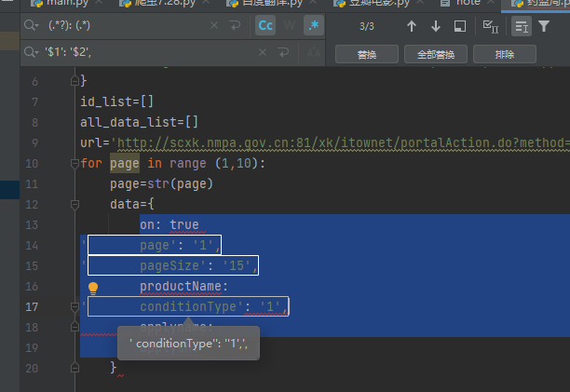Go to next occurrence arrow
This screenshot has width=570, height=392.
pyautogui.click(x=436, y=26)
